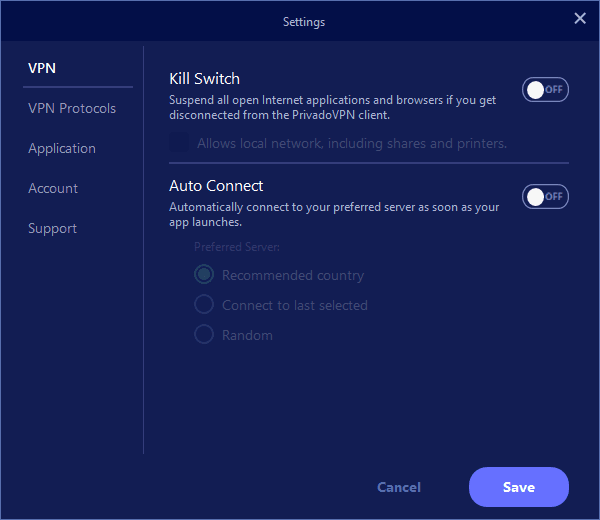Click the Preferred Server label
The width and height of the screenshot is (600, 520).
click(236, 246)
